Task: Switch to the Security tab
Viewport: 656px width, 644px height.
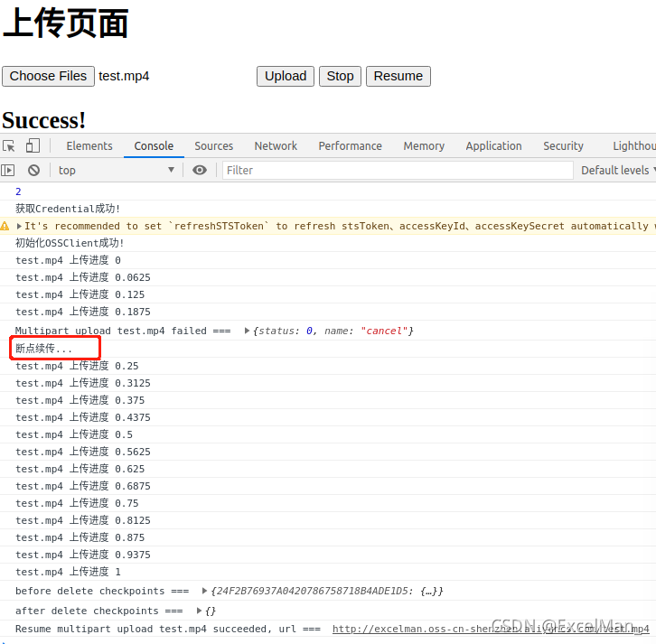Action: point(563,146)
